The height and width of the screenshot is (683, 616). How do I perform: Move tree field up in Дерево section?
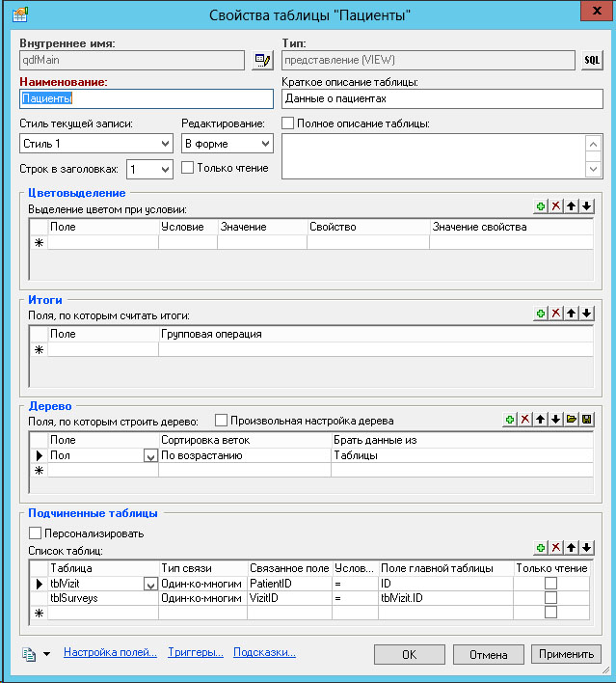point(541,420)
